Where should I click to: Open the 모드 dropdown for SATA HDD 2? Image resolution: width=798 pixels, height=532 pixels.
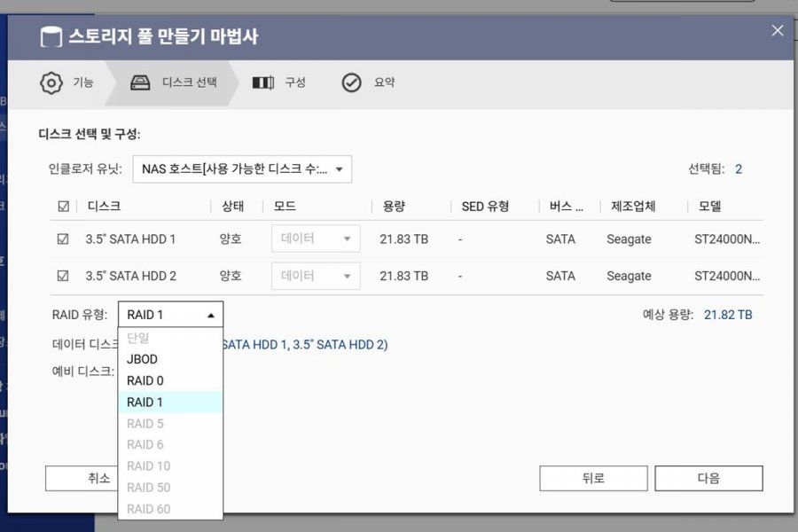pos(316,276)
